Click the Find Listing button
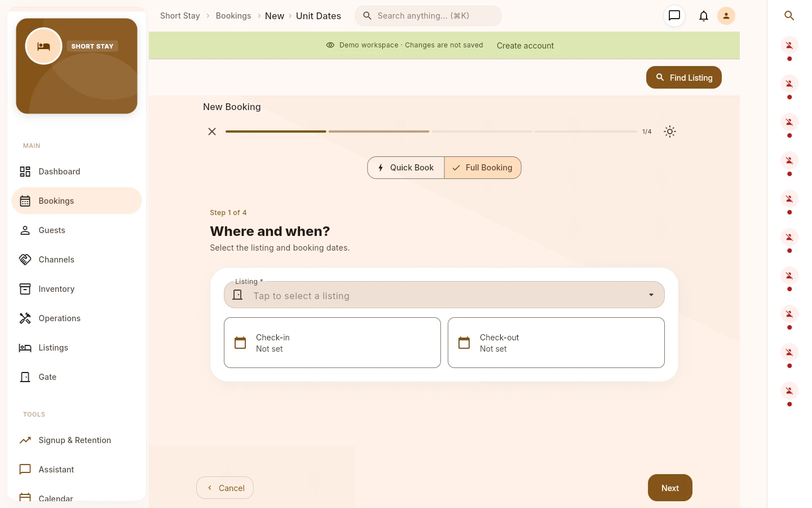Screen dimensions: 812x508 click(x=684, y=77)
